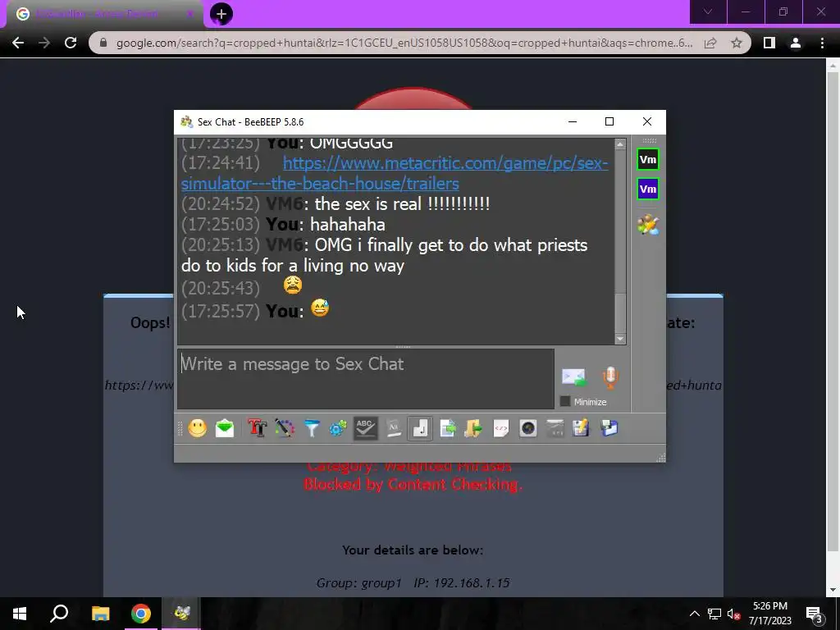Close the current Chrome tab
Viewport: 840px width, 630px height.
coord(189,14)
